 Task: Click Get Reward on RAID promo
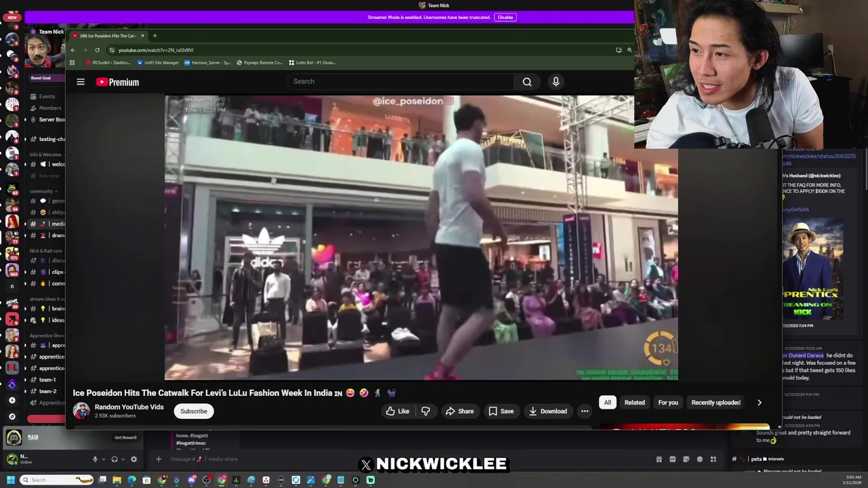(125, 437)
